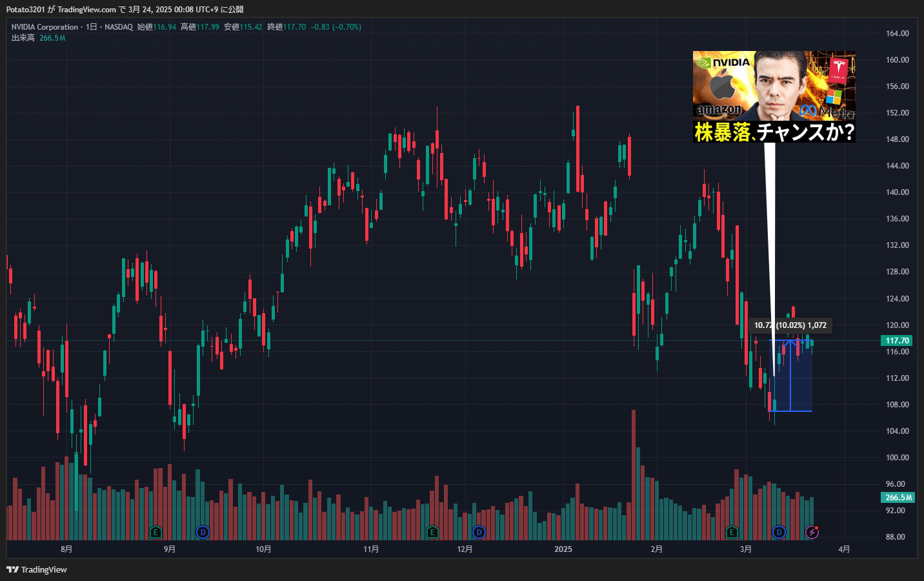Open the dividend D marker after 3月
The width and height of the screenshot is (924, 581).
pos(779,533)
